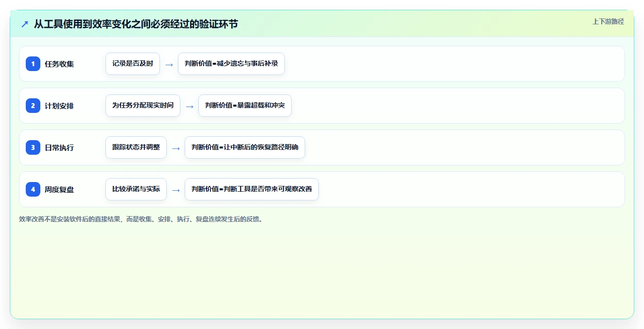The height and width of the screenshot is (329, 644).
Task: Click the step 1 number badge
Action: click(33, 64)
